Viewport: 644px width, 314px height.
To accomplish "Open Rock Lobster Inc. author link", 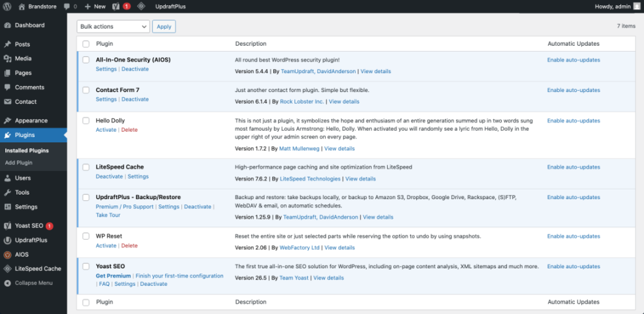I will click(302, 102).
